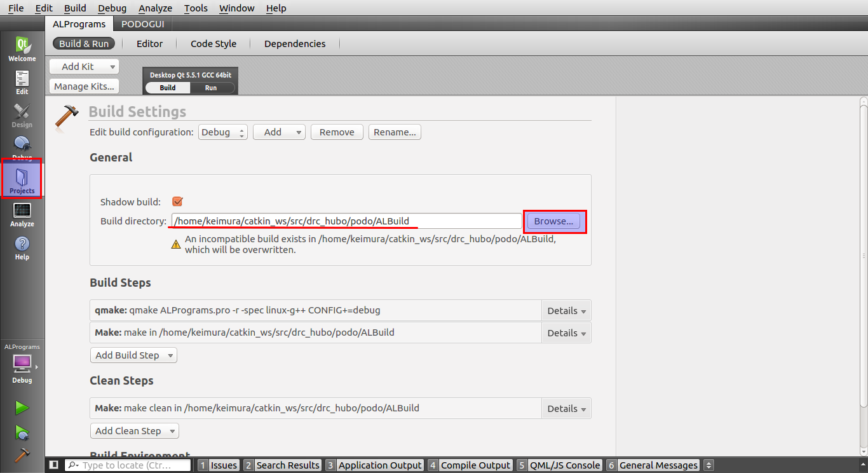Image resolution: width=868 pixels, height=473 pixels.
Task: Open the Edit menu
Action: [x=44, y=8]
